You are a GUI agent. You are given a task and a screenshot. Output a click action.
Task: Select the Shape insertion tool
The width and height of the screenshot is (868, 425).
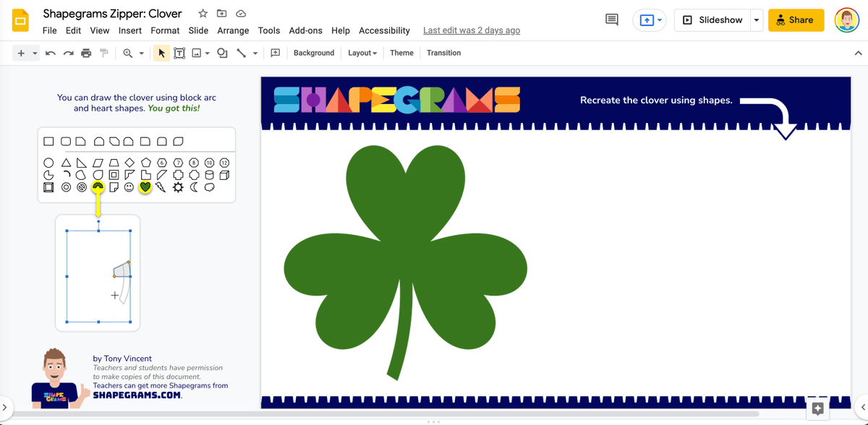(222, 52)
